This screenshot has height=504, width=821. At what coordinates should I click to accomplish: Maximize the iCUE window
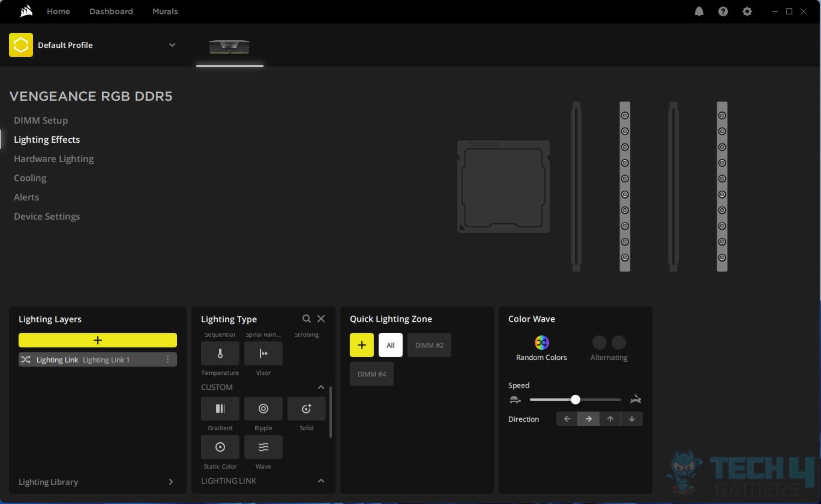point(789,11)
